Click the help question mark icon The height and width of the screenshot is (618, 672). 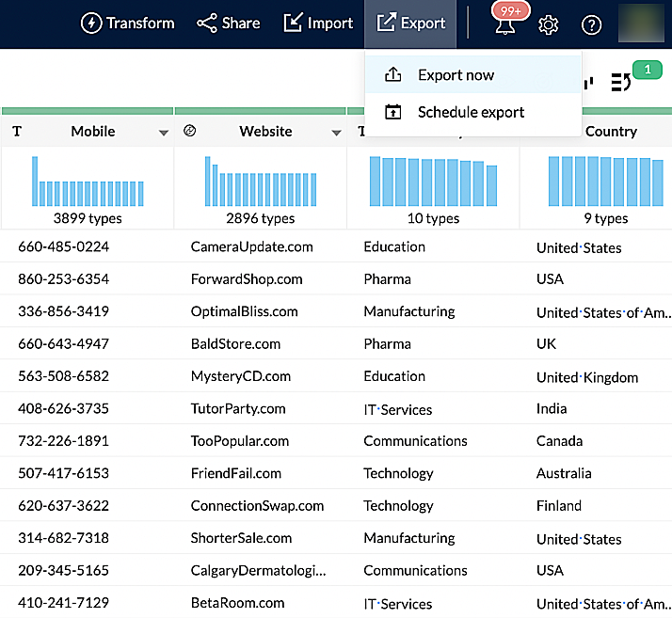[x=591, y=24]
